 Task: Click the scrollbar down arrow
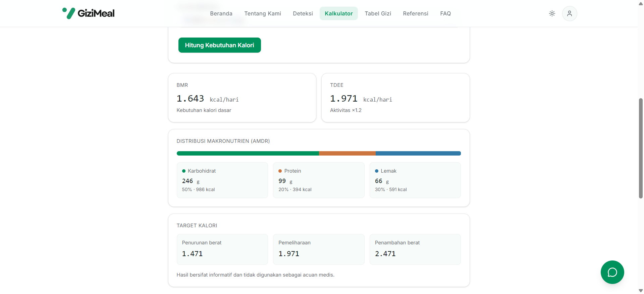click(x=641, y=291)
